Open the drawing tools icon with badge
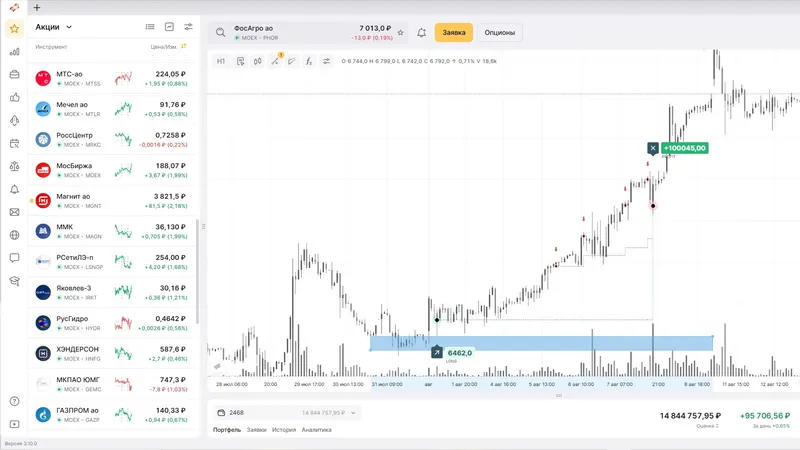 coord(275,61)
